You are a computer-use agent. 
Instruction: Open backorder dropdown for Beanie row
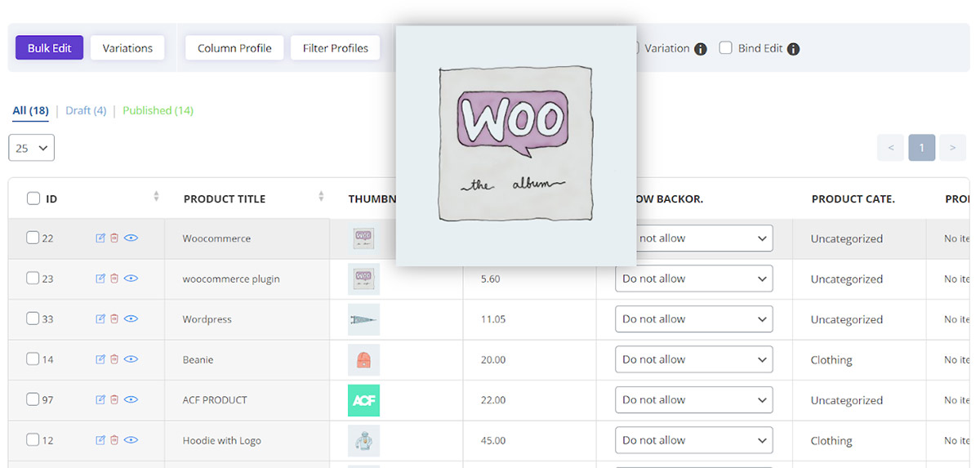693,359
